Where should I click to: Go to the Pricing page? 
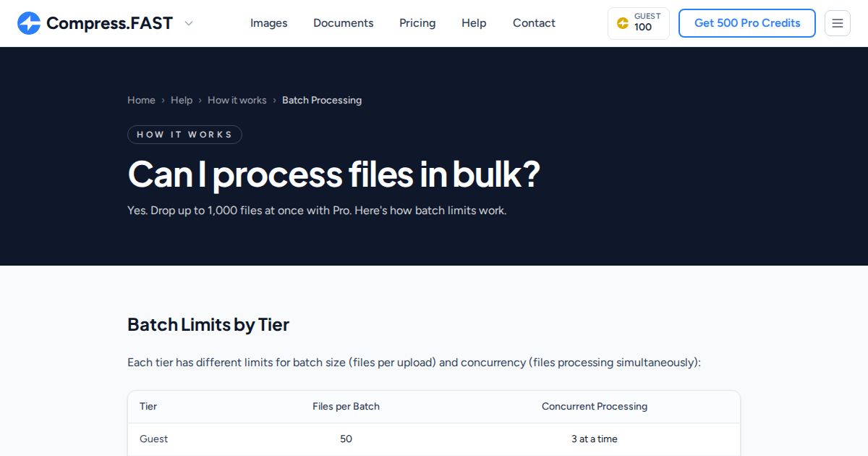point(417,23)
